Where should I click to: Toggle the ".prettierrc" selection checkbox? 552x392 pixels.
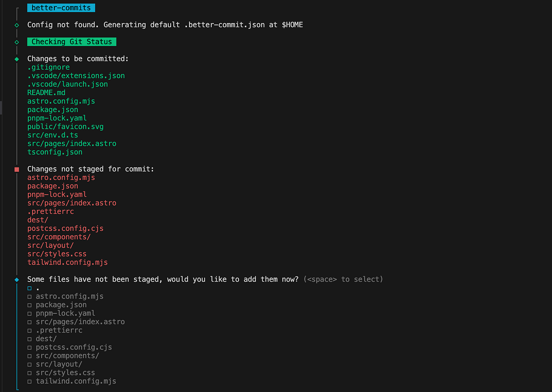tap(29, 330)
